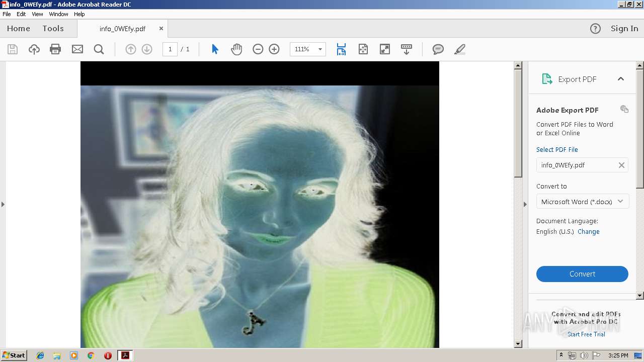Open File Explorer folder in taskbar
The width and height of the screenshot is (644, 362).
57,355
